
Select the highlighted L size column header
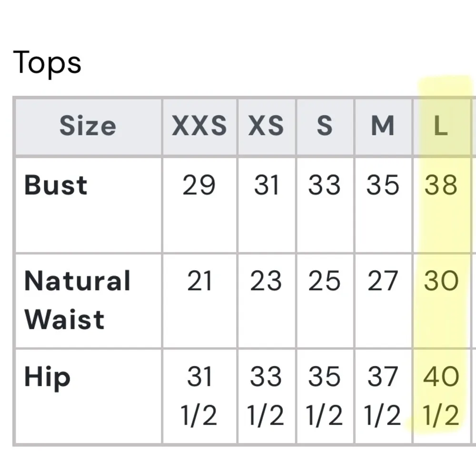pos(441,126)
